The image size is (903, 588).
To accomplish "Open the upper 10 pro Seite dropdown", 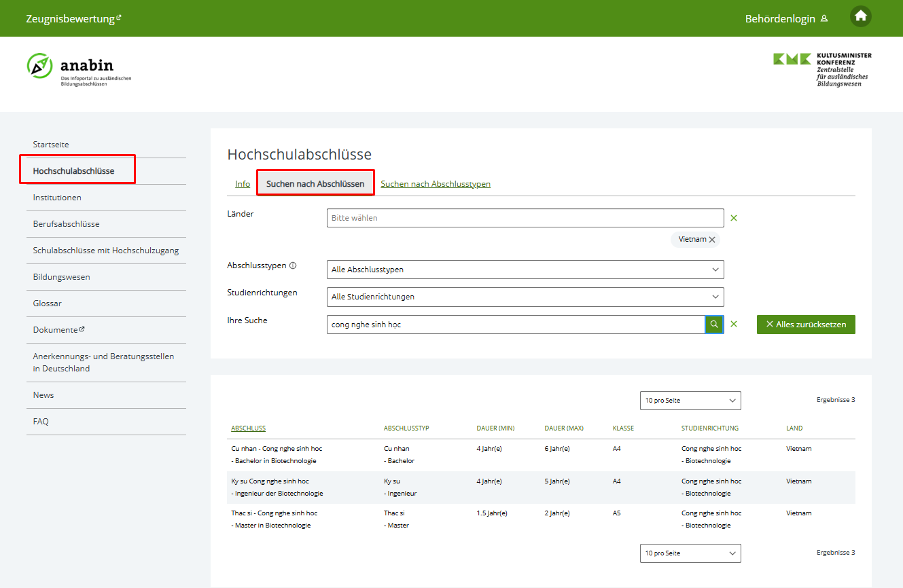I will 690,401.
